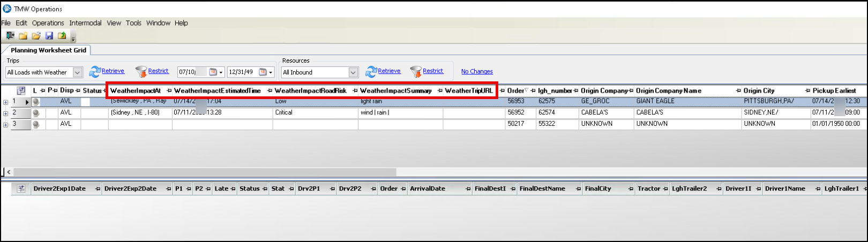Open the Operations menu
Image resolution: width=868 pixels, height=242 pixels.
pos(48,23)
